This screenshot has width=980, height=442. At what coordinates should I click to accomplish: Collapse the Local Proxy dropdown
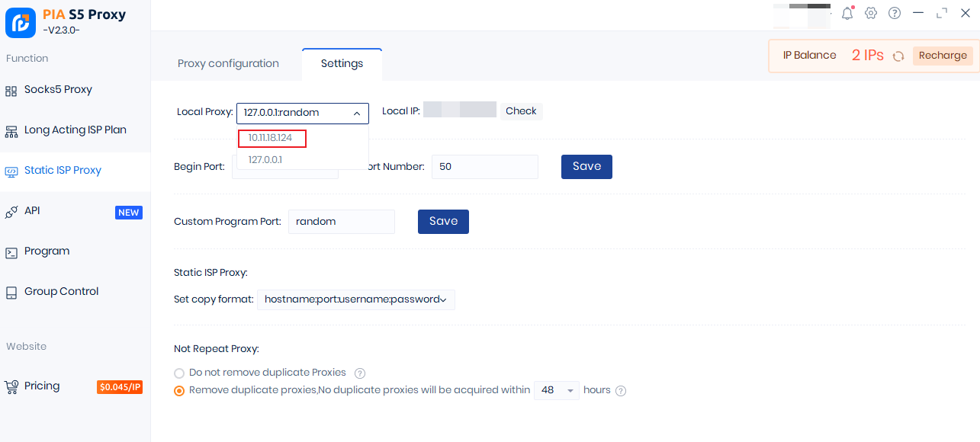(356, 114)
